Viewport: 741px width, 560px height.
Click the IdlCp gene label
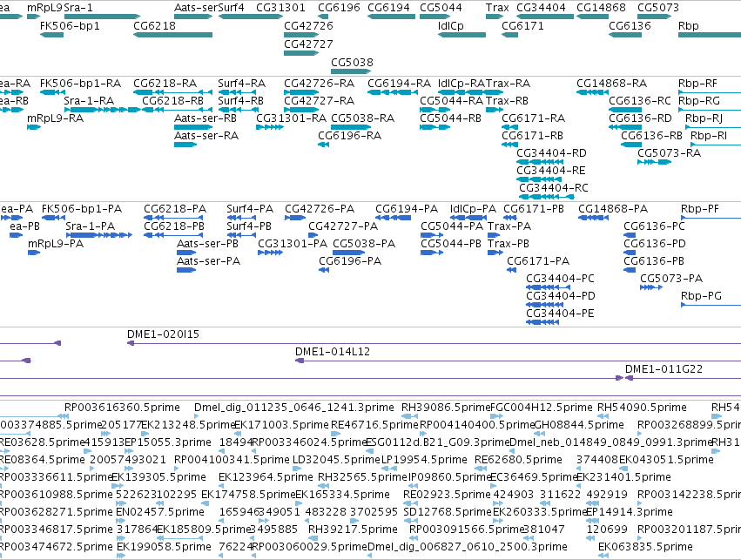[451, 26]
